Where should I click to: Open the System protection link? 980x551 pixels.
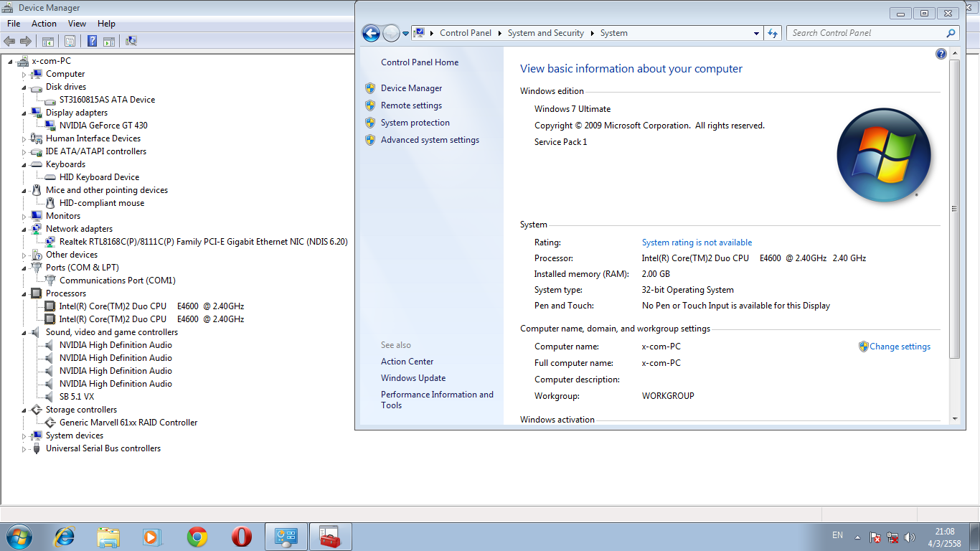coord(415,123)
